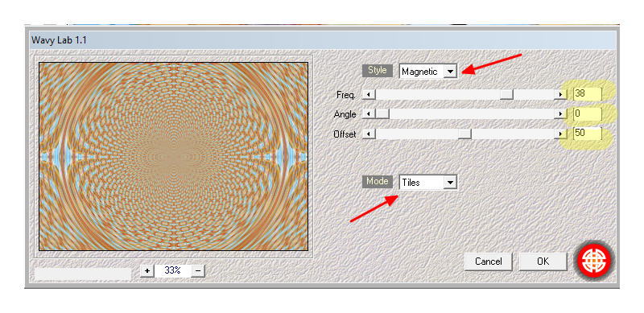Click the Freq. slider thumb

(506, 94)
